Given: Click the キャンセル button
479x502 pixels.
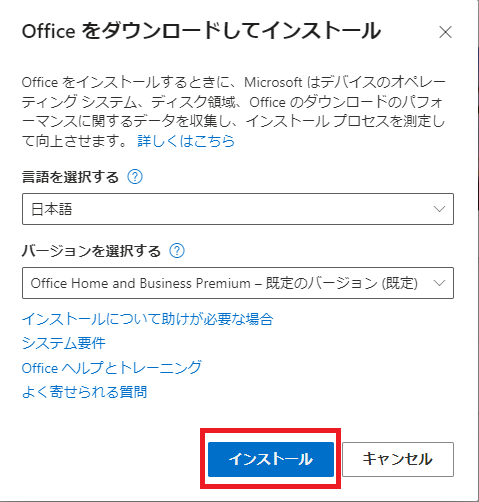Looking at the screenshot, I should click(398, 459).
